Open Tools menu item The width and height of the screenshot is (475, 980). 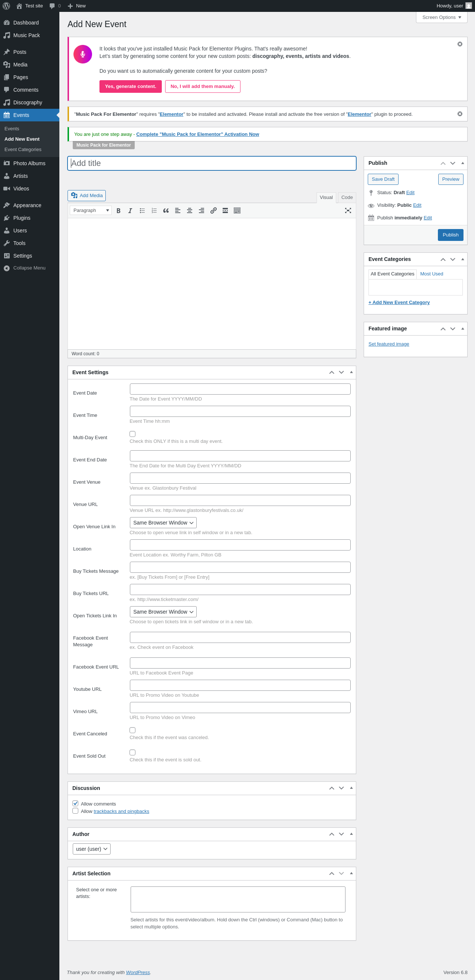point(30,243)
